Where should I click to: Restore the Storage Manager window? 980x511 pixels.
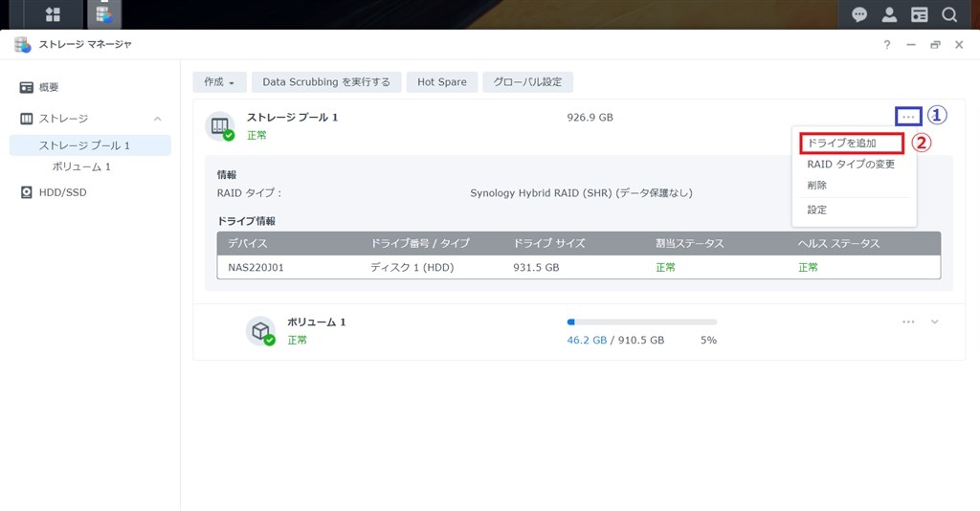(x=935, y=44)
